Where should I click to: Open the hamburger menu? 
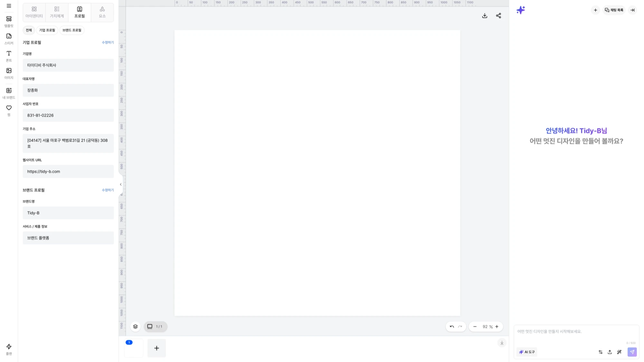[9, 6]
